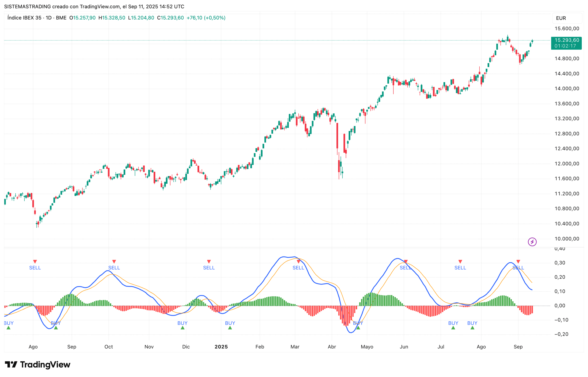Click the red SELL triangle above Oct
This screenshot has height=377, width=588.
pyautogui.click(x=114, y=262)
